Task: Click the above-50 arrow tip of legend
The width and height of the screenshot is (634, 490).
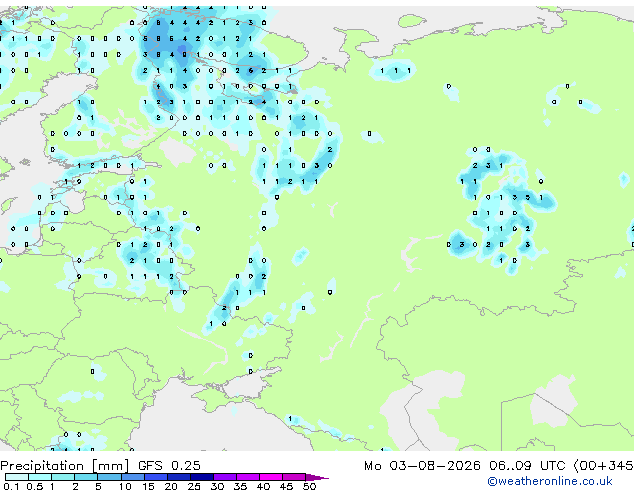Action: coord(317,477)
